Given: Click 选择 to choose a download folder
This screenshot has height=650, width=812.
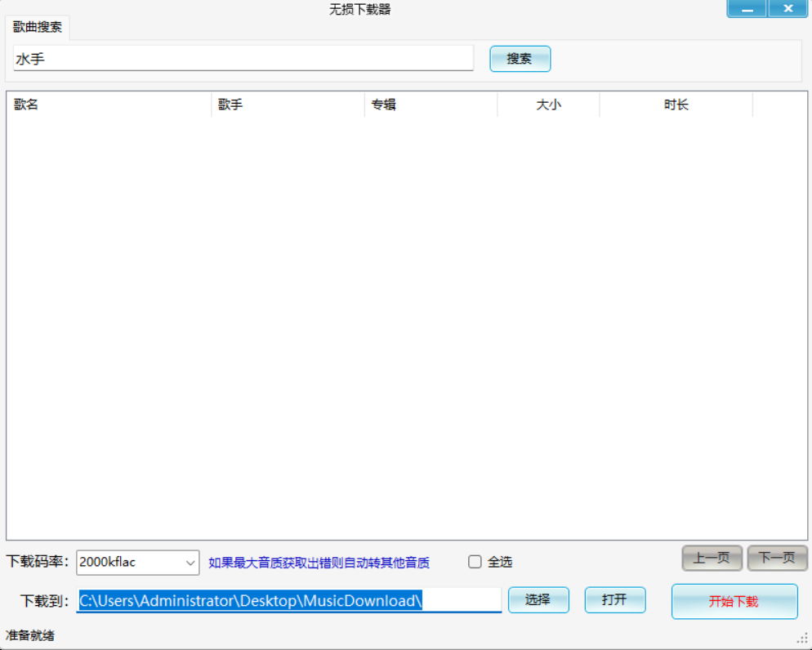Looking at the screenshot, I should click(538, 599).
